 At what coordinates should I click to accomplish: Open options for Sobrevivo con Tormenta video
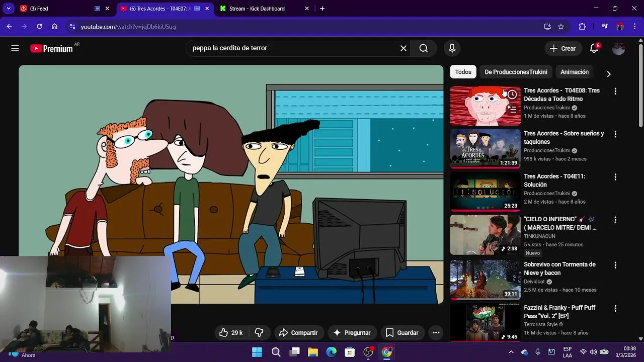(x=615, y=265)
